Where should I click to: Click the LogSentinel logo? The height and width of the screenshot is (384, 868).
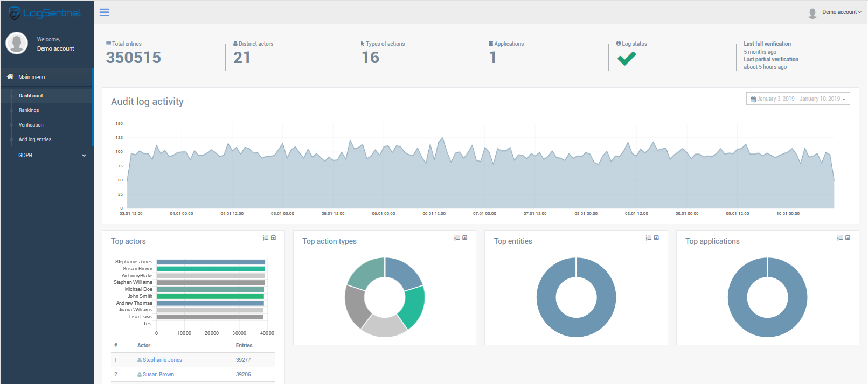click(45, 13)
